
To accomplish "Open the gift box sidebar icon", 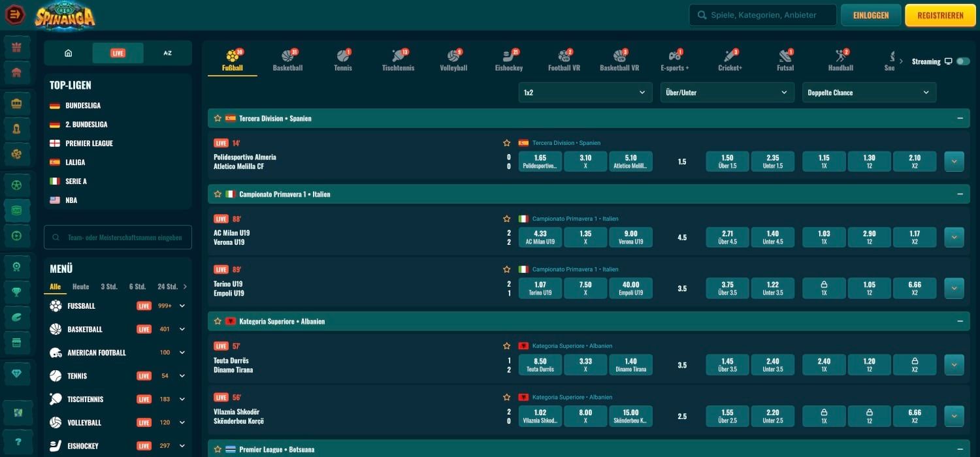I will pos(17,47).
